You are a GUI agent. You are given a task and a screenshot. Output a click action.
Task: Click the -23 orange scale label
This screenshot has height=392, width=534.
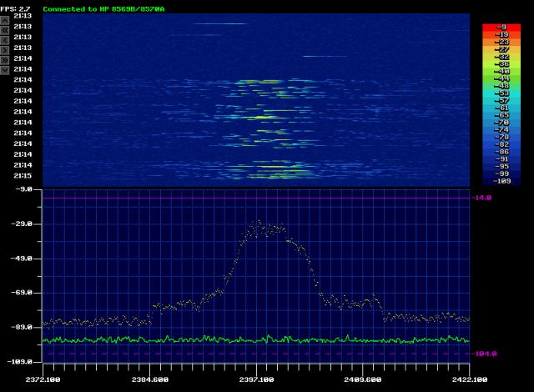click(502, 43)
